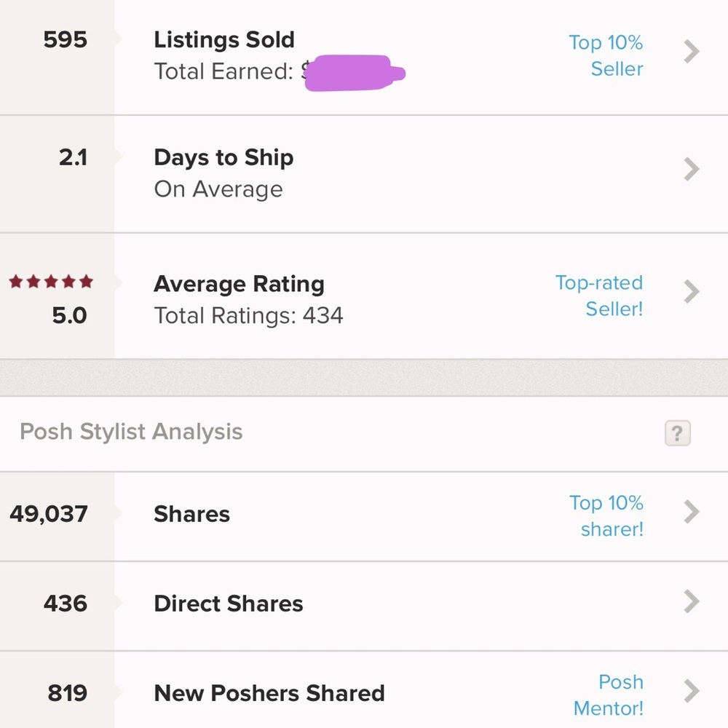Screen dimensions: 728x728
Task: Tap the chevron next to Shares
Action: coord(692,512)
